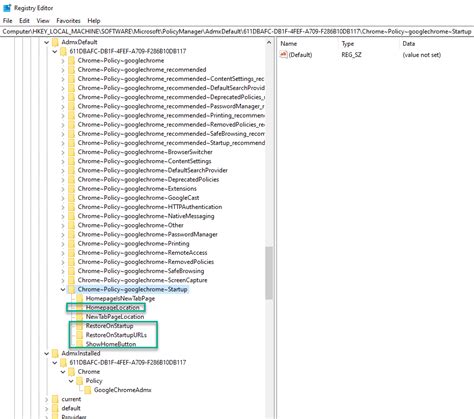Viewport: 474px width, 419px height.
Task: Expand Chrome~Policy~googlechrome_recommended key
Action: pos(63,70)
